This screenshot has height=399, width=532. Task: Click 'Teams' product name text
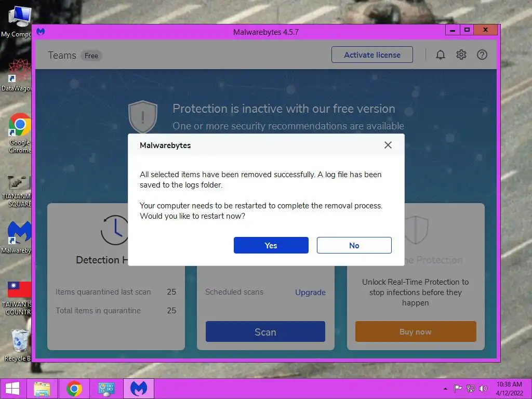(62, 55)
